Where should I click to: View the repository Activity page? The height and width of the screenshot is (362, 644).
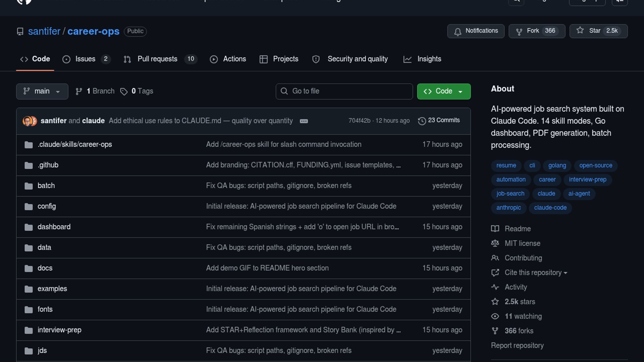[x=516, y=287]
